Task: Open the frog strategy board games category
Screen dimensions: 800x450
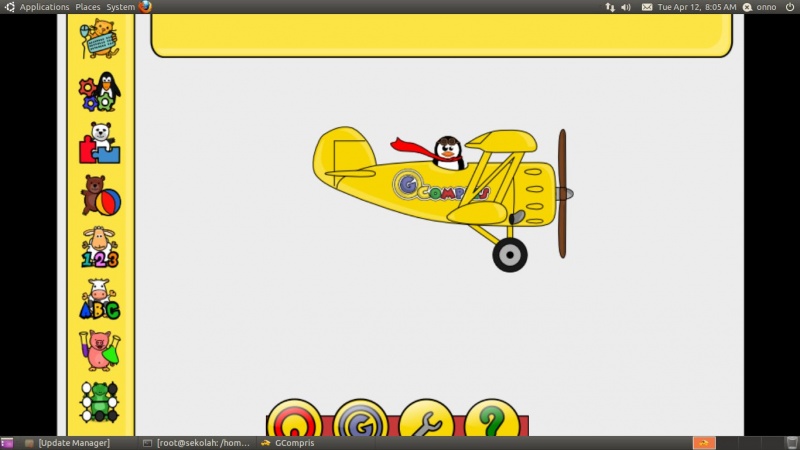Action: 99,402
